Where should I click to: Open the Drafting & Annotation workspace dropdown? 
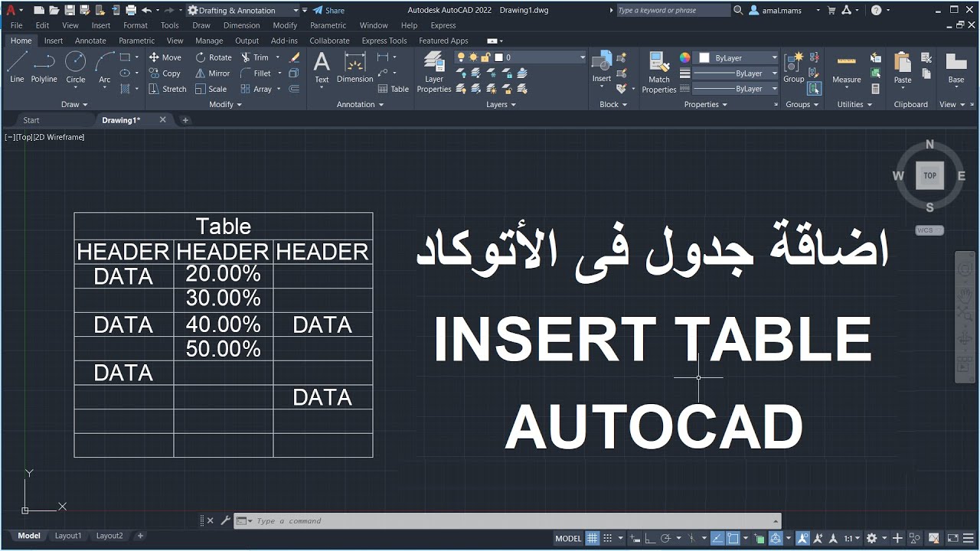(243, 10)
